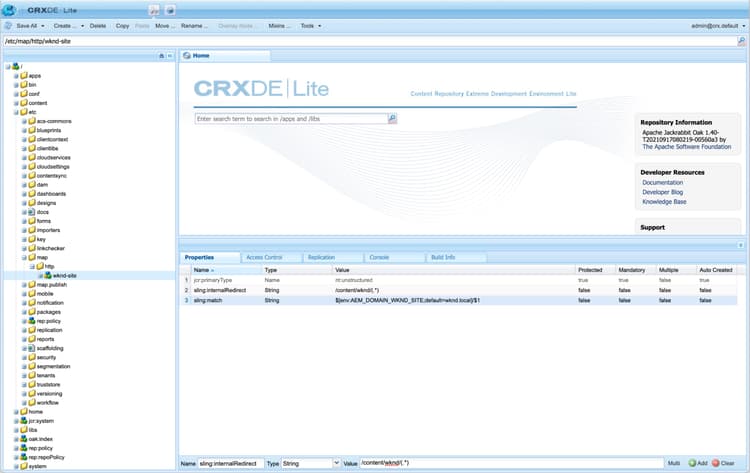Viewport: 750px width, 473px height.
Task: Click the tree panel pin icon
Action: click(x=161, y=56)
